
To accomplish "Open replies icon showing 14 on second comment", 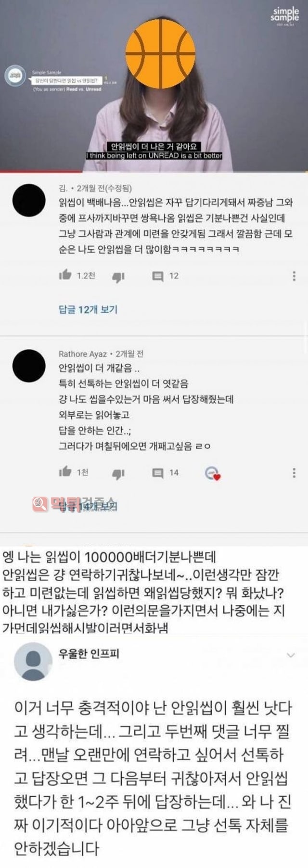I will [157, 473].
